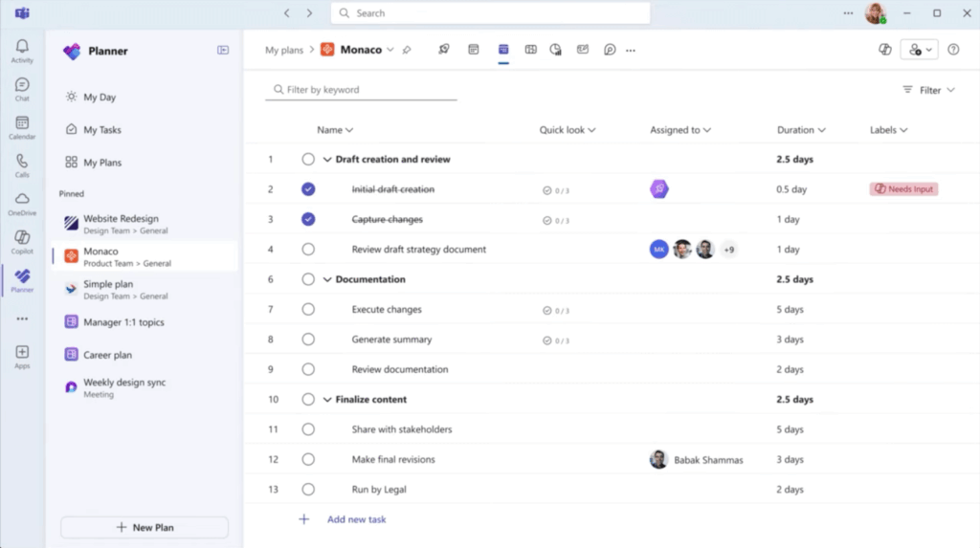Create a New Plan
This screenshot has width=980, height=548.
click(145, 527)
